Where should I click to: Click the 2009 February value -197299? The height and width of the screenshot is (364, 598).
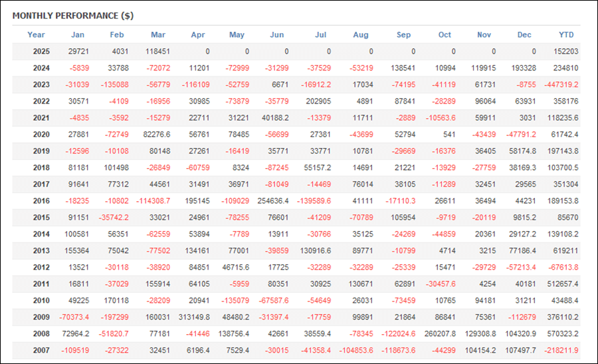pos(115,317)
